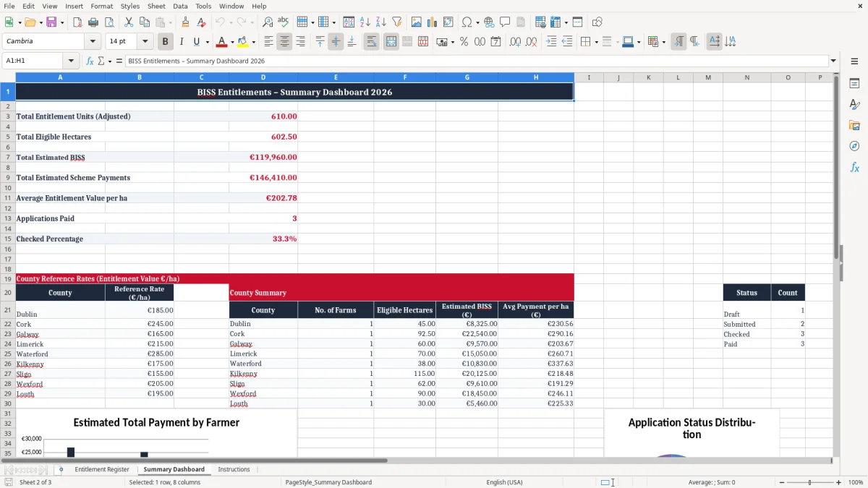Switch to the Entitlement Register sheet tab
The image size is (868, 488).
(102, 469)
